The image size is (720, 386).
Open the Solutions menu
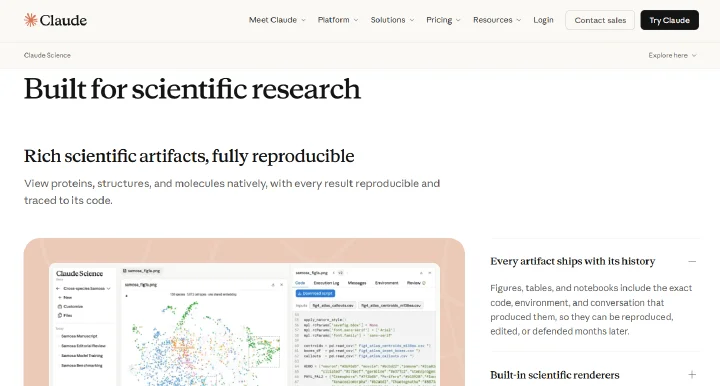pos(392,20)
